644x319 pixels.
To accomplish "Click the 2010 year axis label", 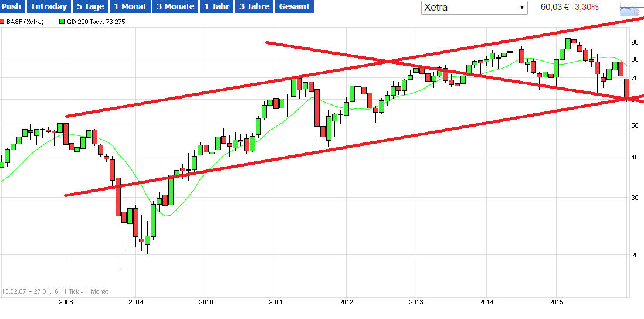I will pyautogui.click(x=206, y=303).
